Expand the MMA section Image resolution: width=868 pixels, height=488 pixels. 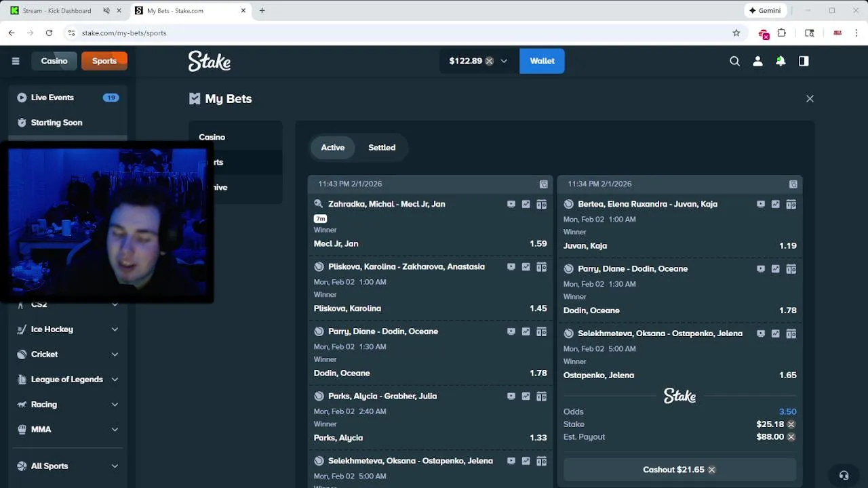pyautogui.click(x=115, y=430)
